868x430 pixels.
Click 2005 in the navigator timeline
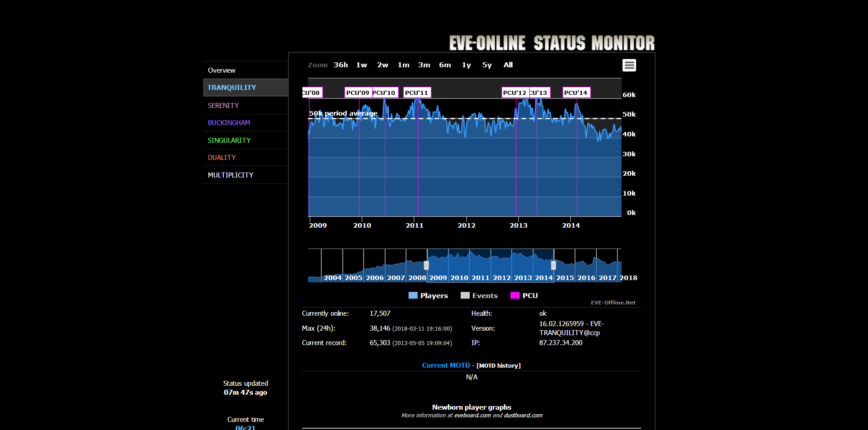point(354,278)
